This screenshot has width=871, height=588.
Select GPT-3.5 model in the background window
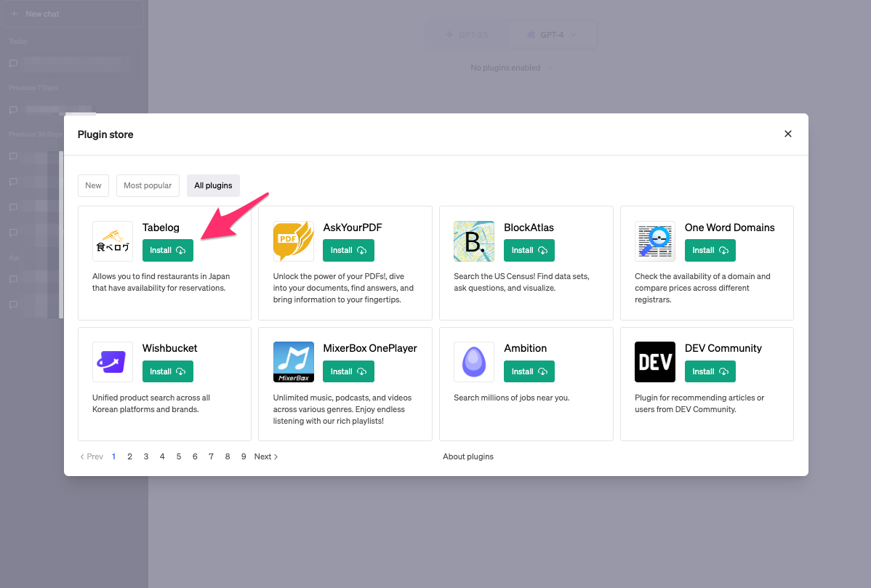click(467, 34)
